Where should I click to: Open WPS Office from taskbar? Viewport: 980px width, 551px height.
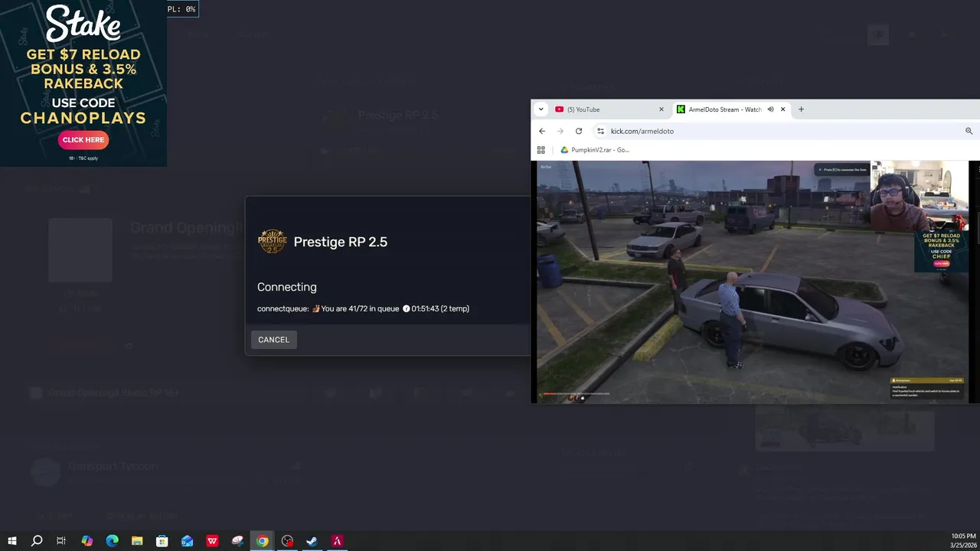[x=212, y=541]
